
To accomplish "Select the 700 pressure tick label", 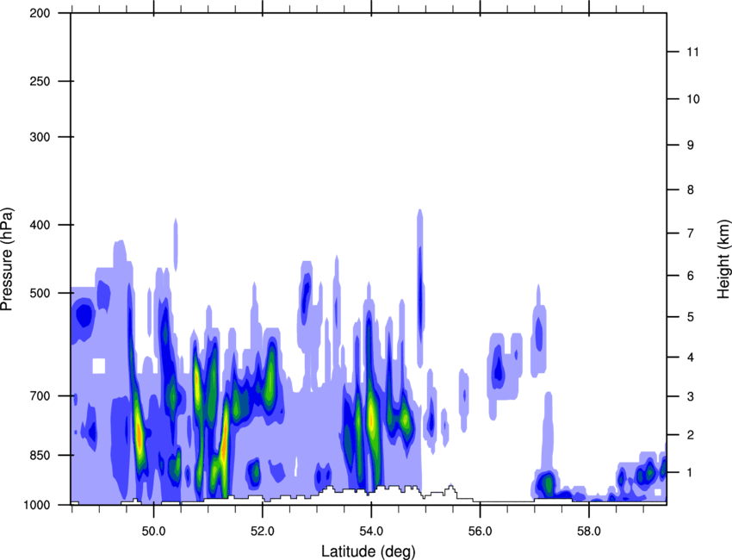I will (40, 396).
